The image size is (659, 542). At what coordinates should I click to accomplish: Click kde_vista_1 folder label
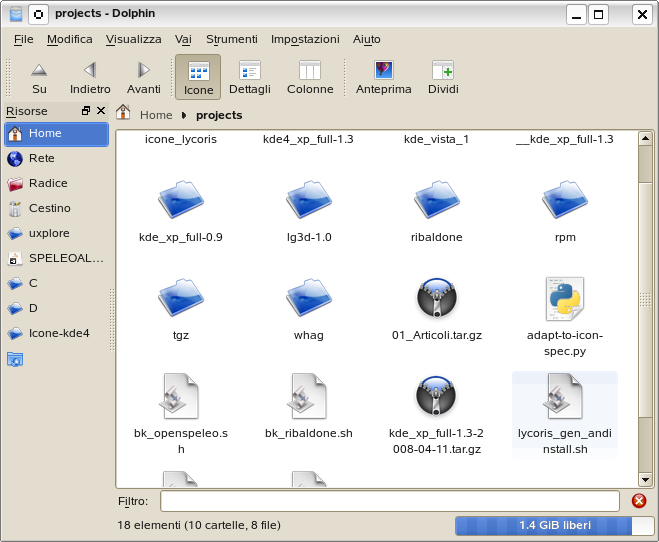coord(436,139)
